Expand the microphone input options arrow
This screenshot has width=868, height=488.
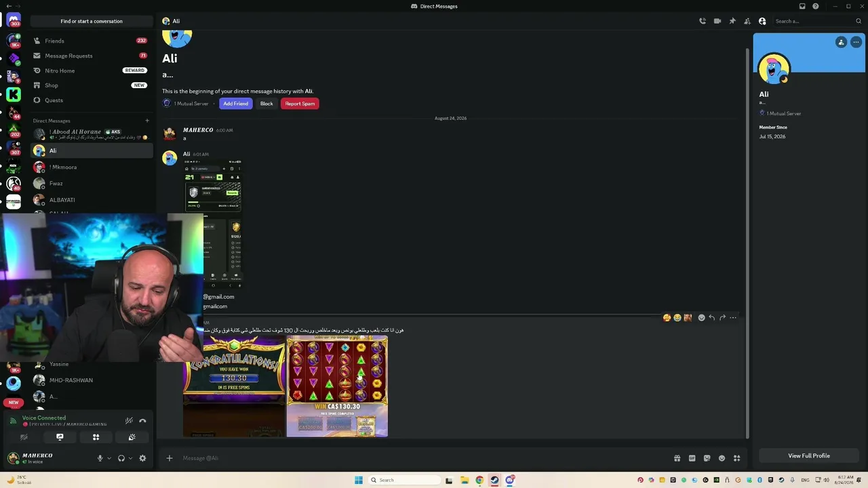coord(109,458)
